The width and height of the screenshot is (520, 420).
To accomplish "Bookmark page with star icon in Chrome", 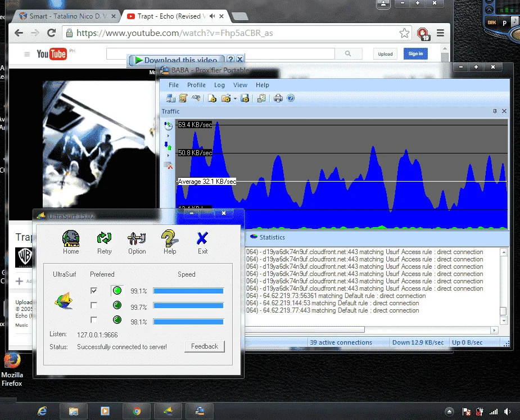I will pyautogui.click(x=404, y=33).
